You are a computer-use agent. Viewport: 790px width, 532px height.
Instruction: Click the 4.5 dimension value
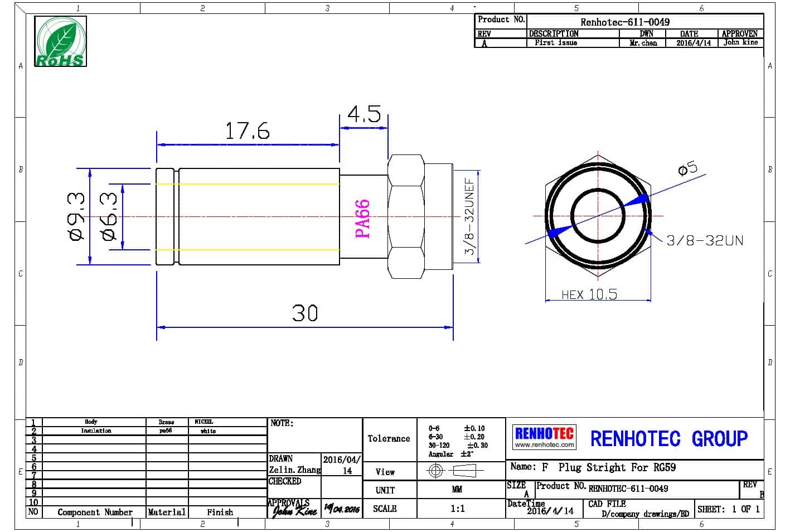coord(364,114)
